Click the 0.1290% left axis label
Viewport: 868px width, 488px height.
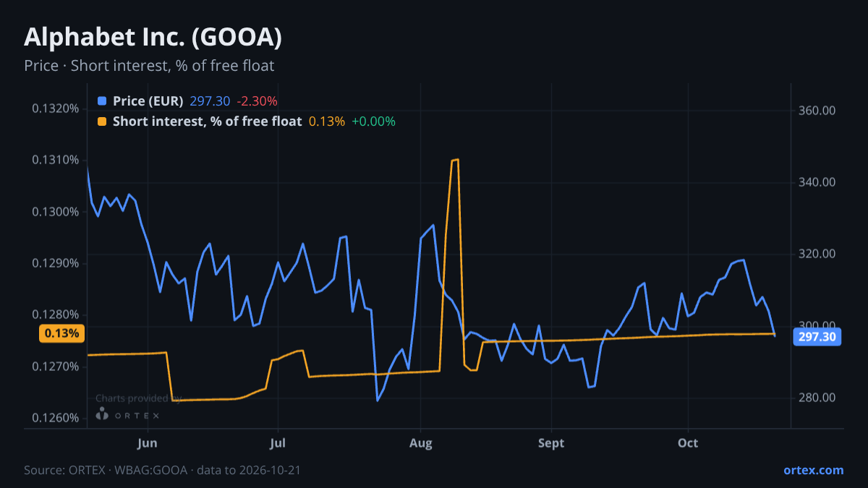(55, 263)
